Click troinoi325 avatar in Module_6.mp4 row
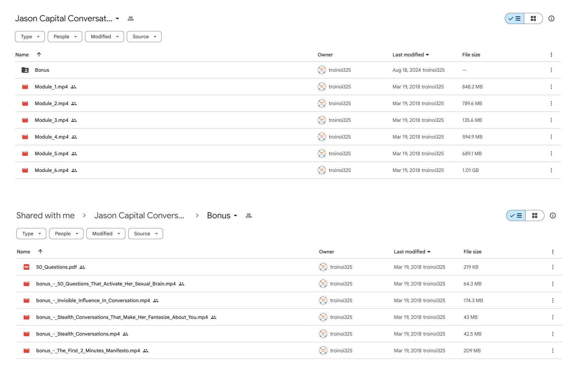This screenshot has height=385, width=588. [322, 170]
